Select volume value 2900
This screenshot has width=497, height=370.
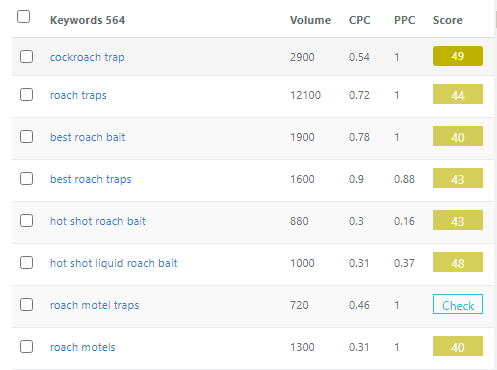point(302,57)
